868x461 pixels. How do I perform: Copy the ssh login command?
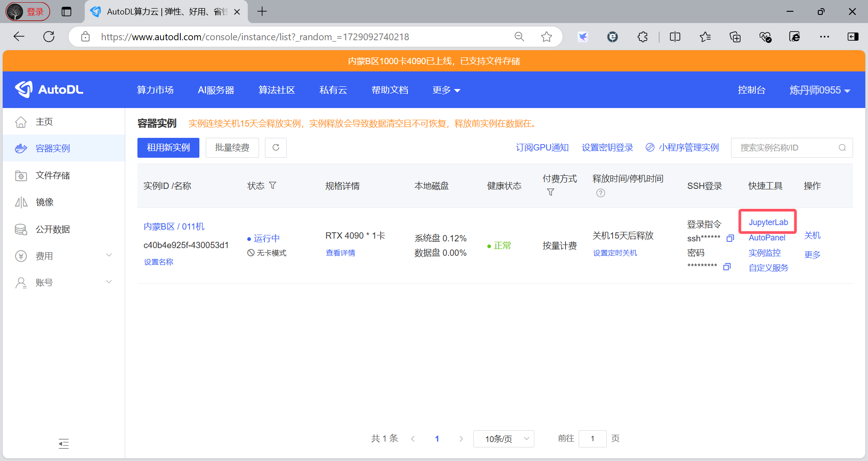pos(730,238)
